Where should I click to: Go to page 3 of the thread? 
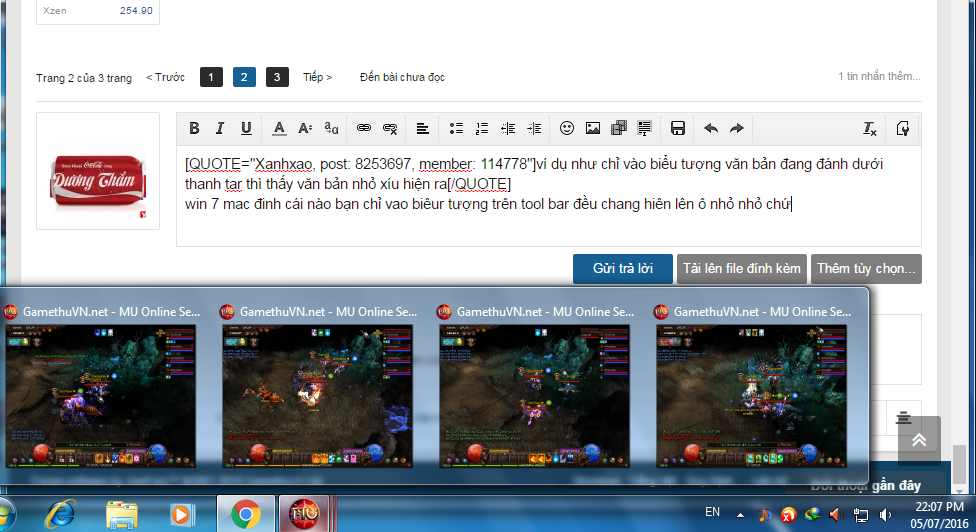tap(277, 77)
